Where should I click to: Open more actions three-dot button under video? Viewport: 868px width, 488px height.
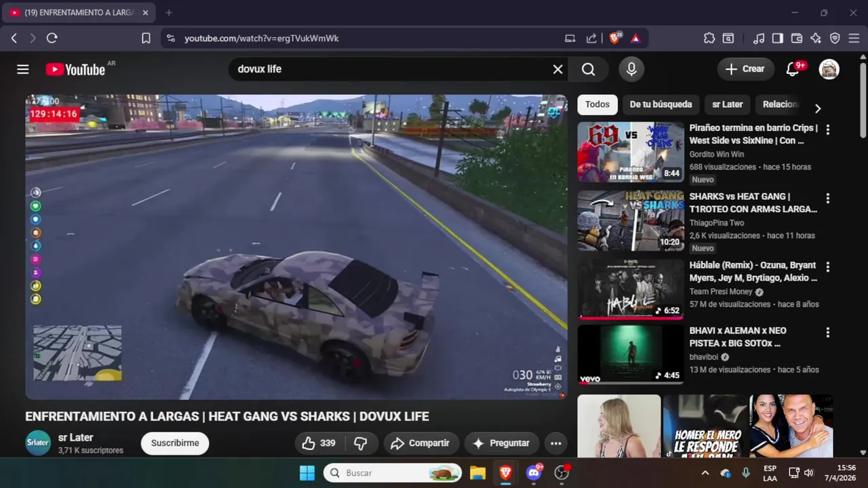tap(556, 443)
